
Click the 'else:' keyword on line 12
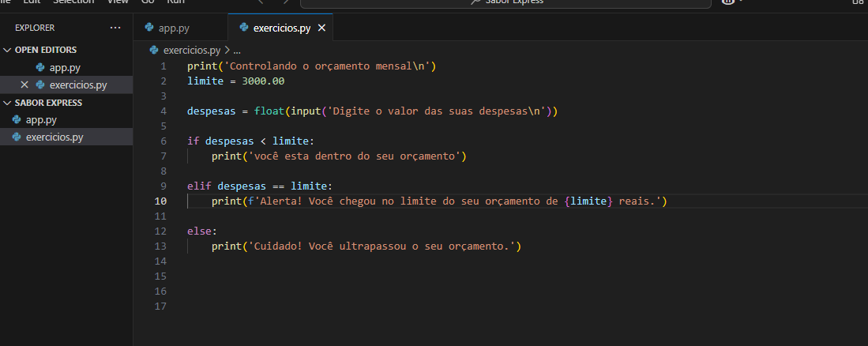pos(202,231)
